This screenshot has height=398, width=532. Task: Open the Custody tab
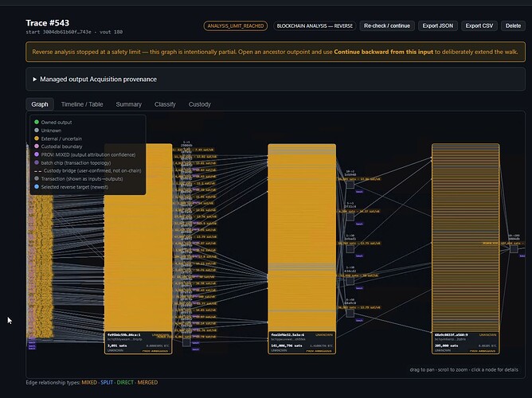[199, 104]
